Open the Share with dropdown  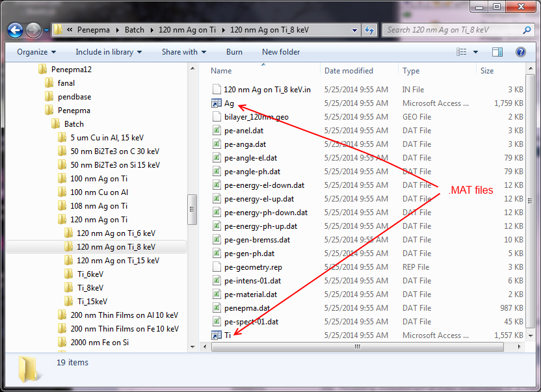pyautogui.click(x=183, y=52)
